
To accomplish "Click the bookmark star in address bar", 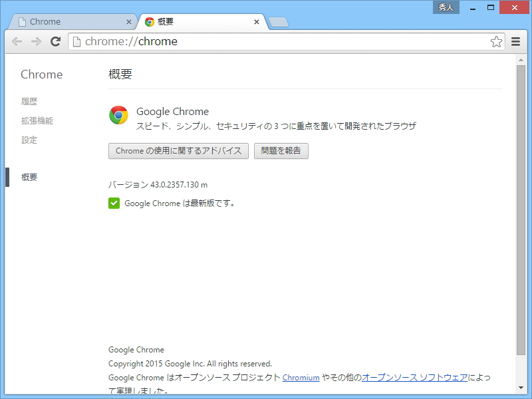I will click(496, 41).
